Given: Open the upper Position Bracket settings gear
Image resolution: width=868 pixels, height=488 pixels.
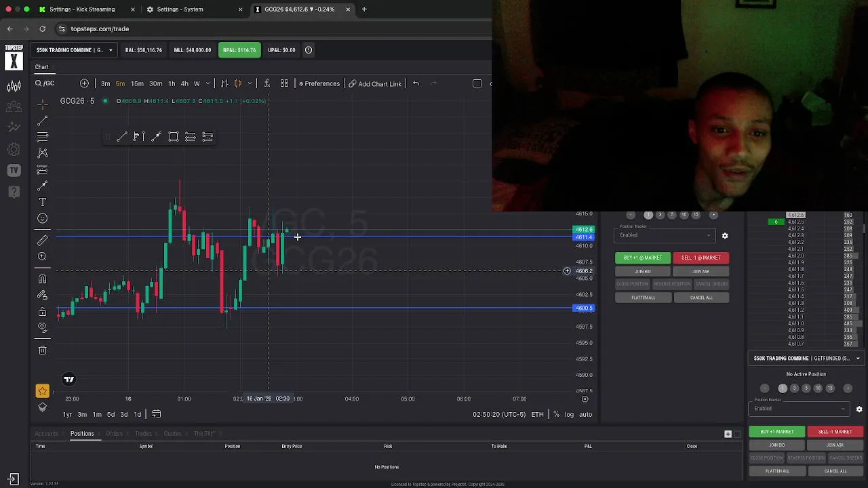Looking at the screenshot, I should click(x=725, y=236).
